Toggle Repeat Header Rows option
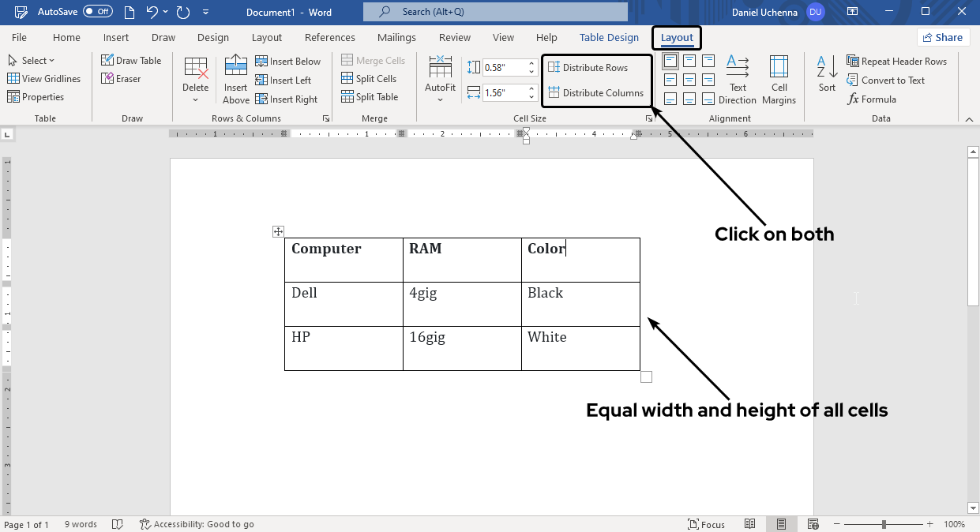The height and width of the screenshot is (532, 980). click(x=896, y=62)
